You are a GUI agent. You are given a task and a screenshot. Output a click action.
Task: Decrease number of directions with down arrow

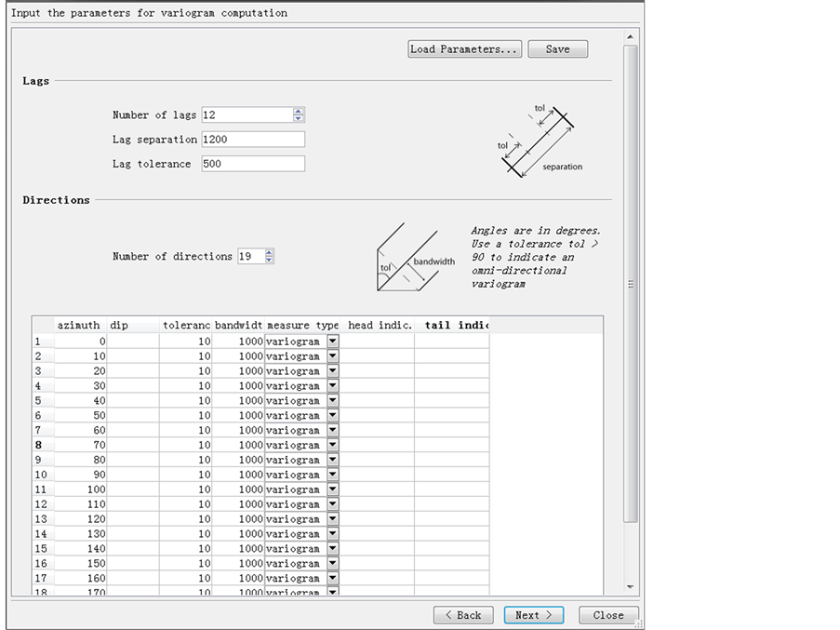point(270,261)
